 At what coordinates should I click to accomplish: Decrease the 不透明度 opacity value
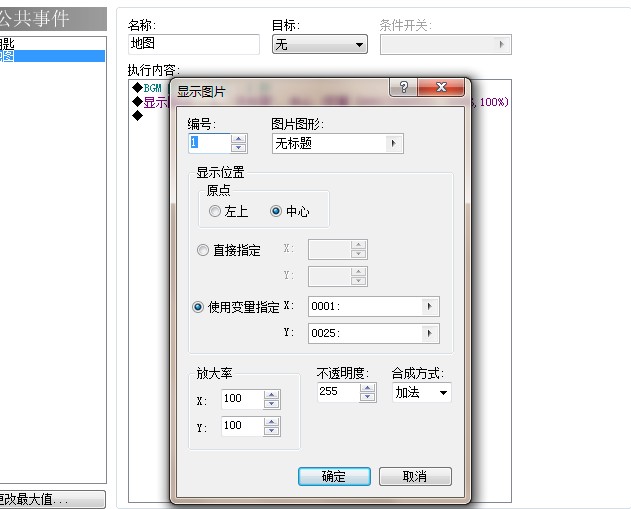[x=367, y=397]
